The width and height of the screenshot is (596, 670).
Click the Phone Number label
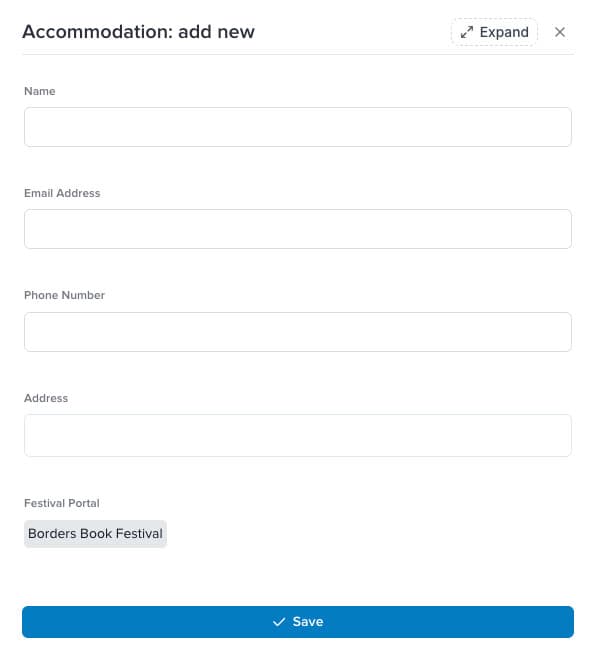pos(65,295)
